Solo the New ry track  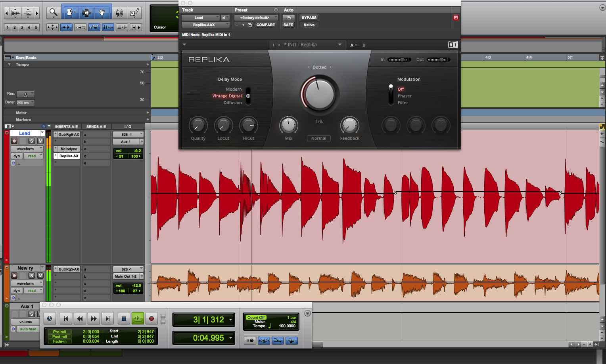(x=32, y=276)
